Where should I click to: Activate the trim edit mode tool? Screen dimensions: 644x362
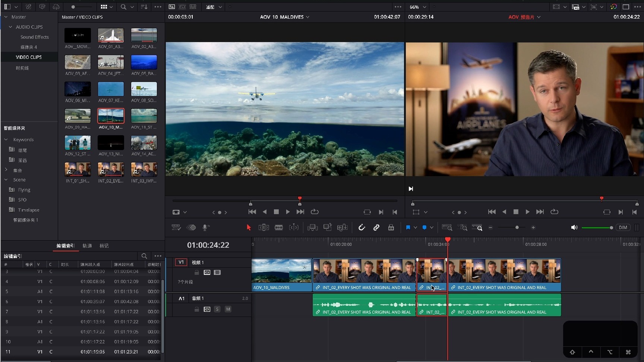click(263, 228)
